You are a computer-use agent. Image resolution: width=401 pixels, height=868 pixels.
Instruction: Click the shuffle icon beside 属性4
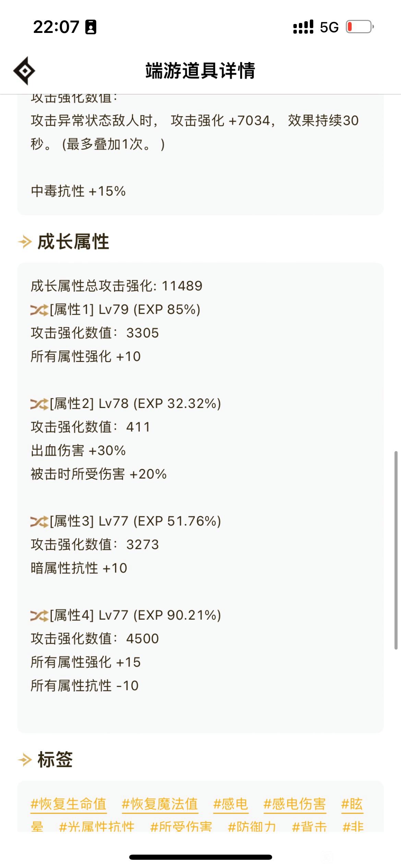click(39, 616)
